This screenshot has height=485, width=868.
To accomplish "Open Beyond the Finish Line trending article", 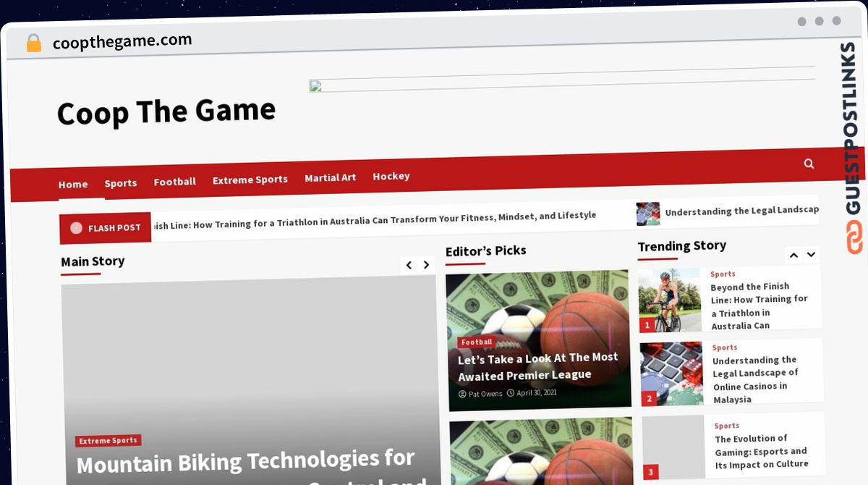I will click(759, 305).
